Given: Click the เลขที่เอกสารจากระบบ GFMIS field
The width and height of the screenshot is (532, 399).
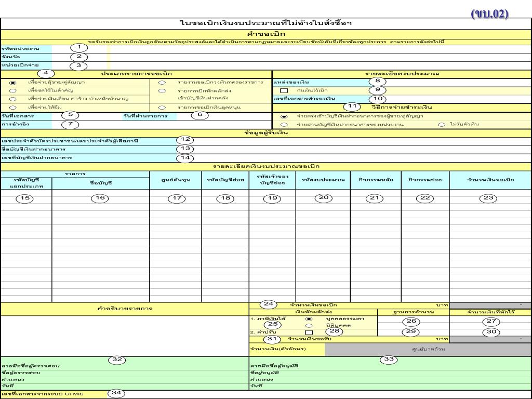Looking at the screenshot, I should coord(319,394).
